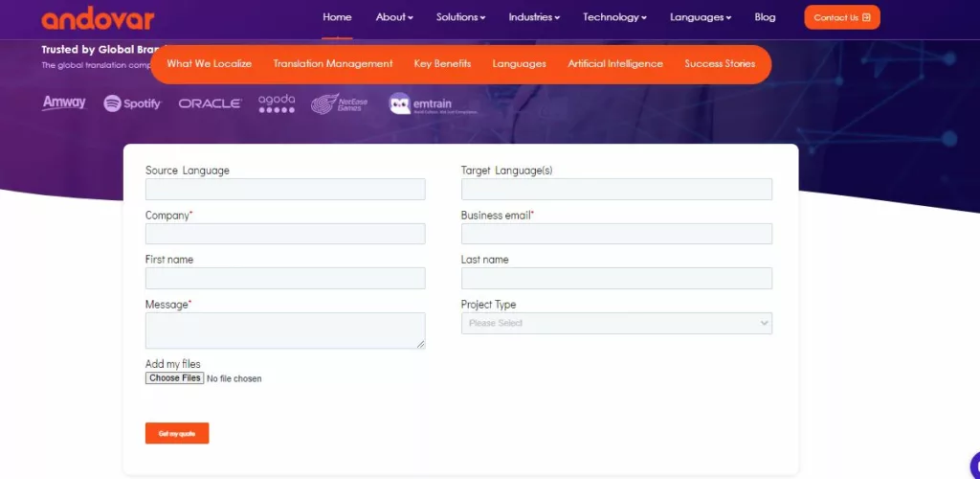Expand the Technology dropdown menu
This screenshot has height=479, width=980.
(x=615, y=17)
